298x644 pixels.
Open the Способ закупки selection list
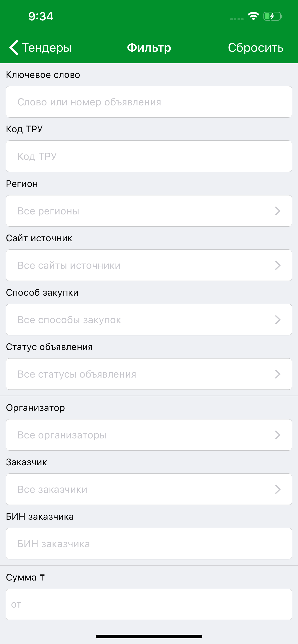[x=149, y=320]
